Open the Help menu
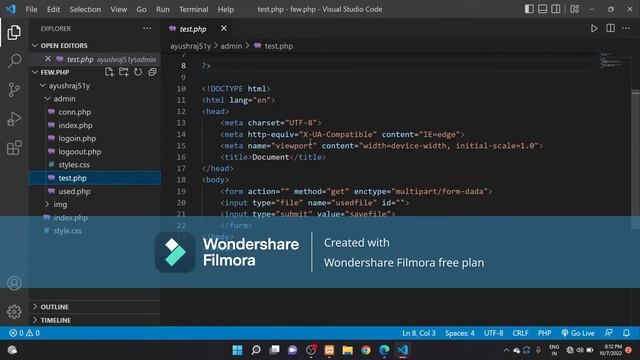The image size is (640, 360). (x=226, y=9)
